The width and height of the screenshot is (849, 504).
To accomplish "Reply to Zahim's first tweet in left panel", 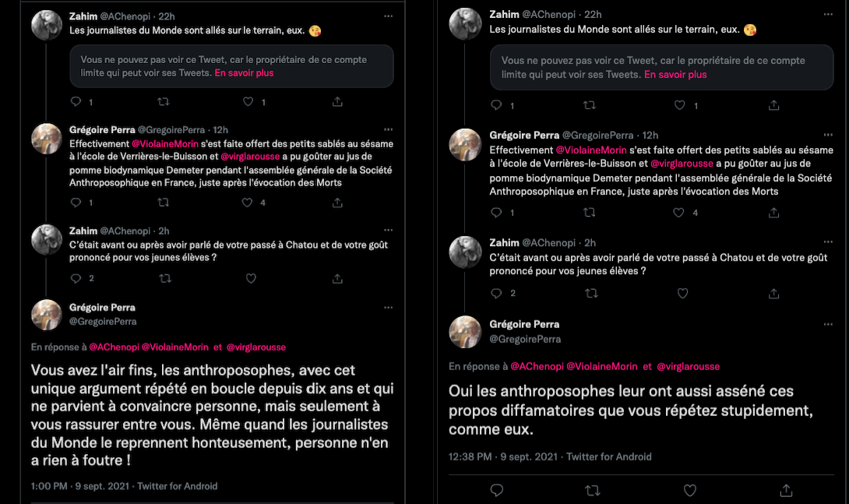I will (76, 101).
